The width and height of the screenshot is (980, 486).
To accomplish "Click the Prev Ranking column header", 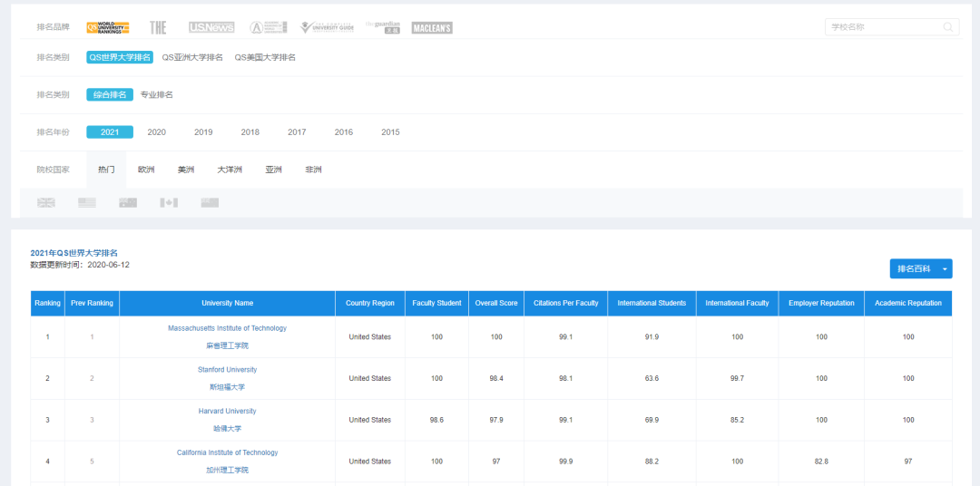I will [x=92, y=303].
